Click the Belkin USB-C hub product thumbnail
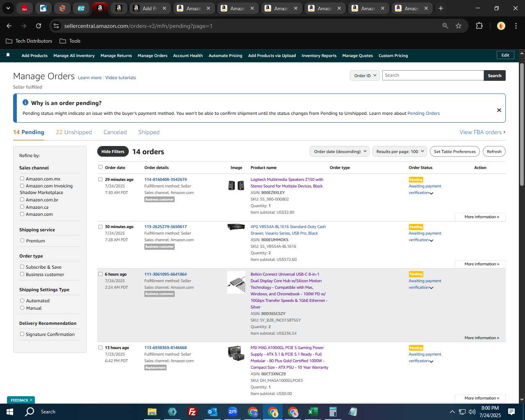525x420 pixels. pyautogui.click(x=236, y=282)
